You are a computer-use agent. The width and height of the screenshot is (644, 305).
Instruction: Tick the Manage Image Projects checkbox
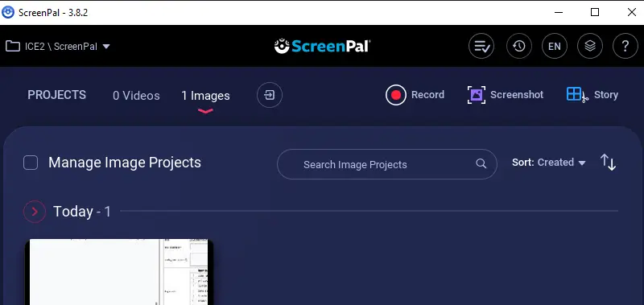pyautogui.click(x=31, y=163)
